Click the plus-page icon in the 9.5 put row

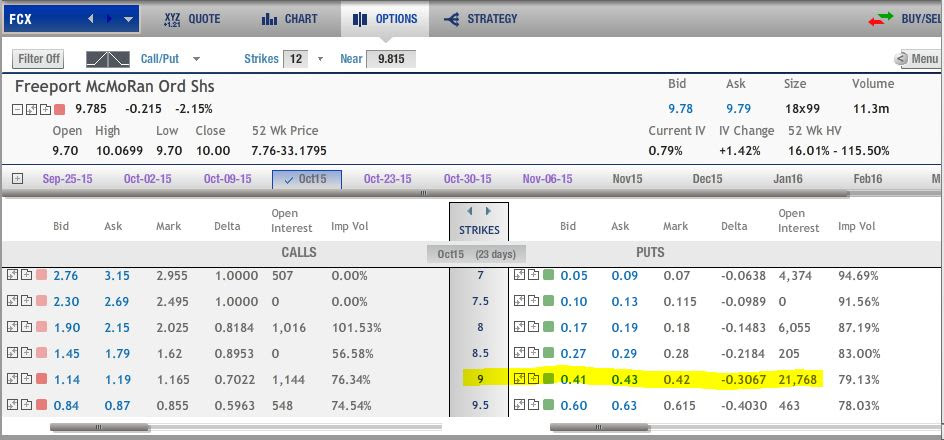tap(533, 405)
